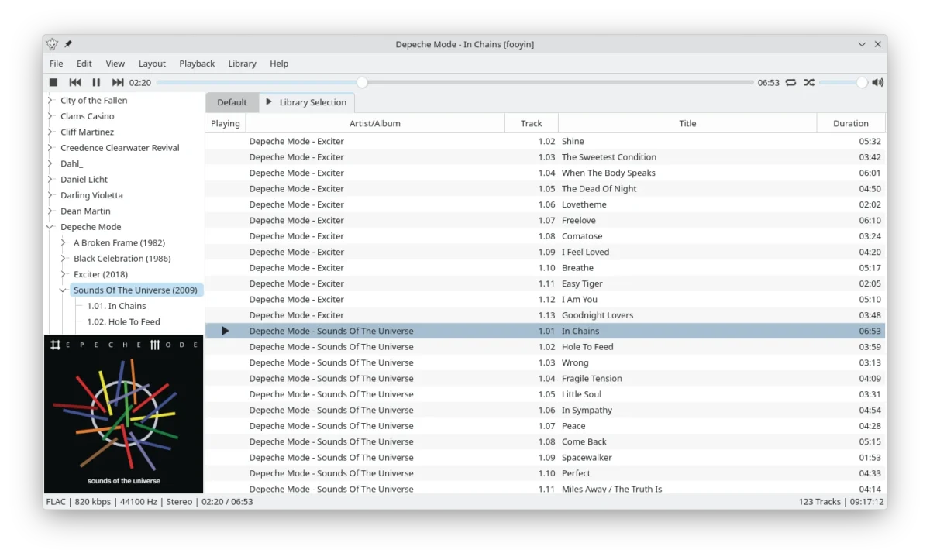Pause the current song
Image resolution: width=930 pixels, height=560 pixels.
click(96, 82)
